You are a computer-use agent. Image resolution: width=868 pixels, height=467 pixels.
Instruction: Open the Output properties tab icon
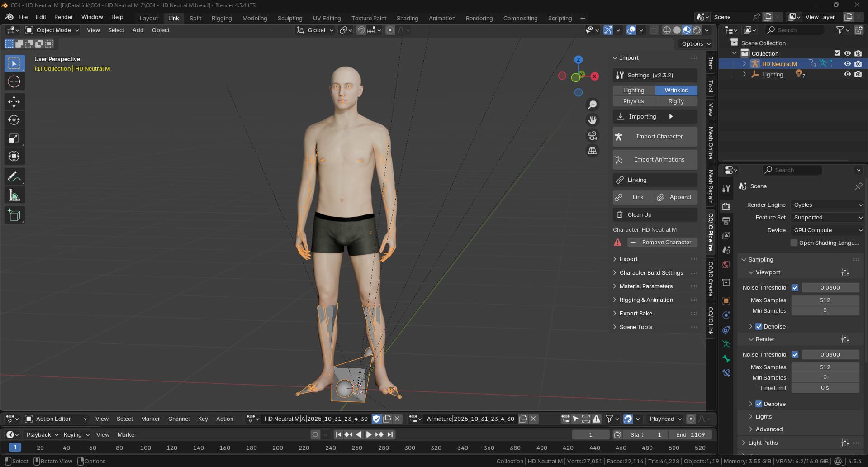click(x=726, y=221)
